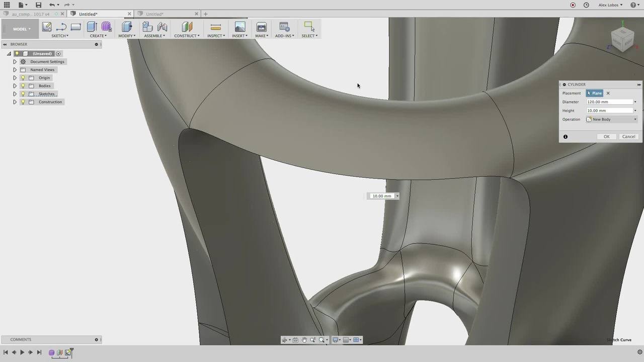Clear the Plane selection with the X

[608, 93]
